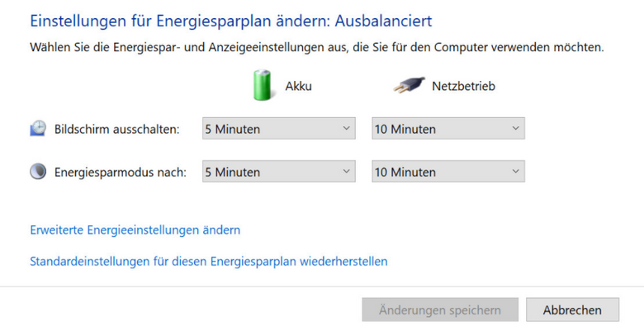Click the Abbrechen button
Screen dimensions: 644x331
tap(572, 310)
